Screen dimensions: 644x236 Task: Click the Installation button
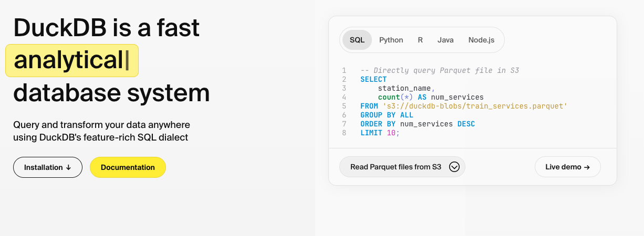coord(47,167)
